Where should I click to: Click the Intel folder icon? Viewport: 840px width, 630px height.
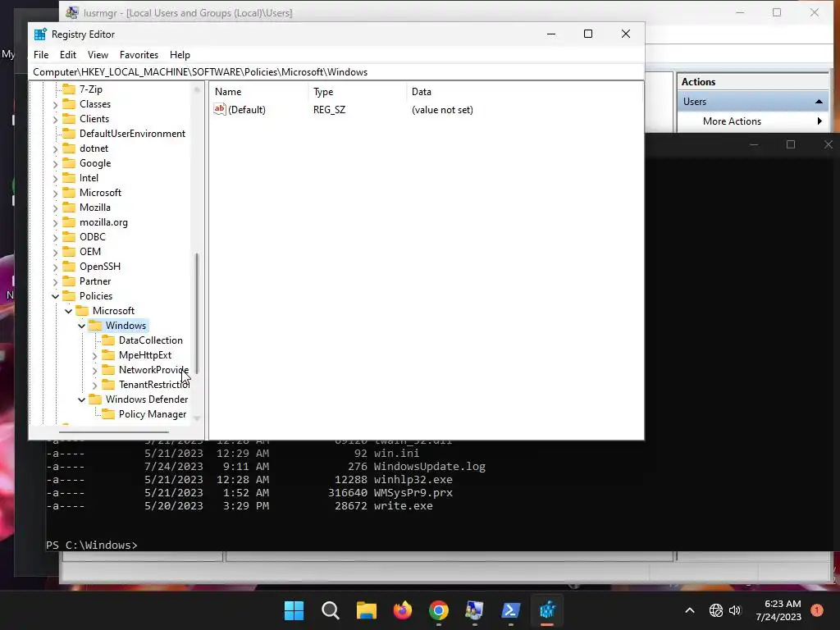(69, 178)
